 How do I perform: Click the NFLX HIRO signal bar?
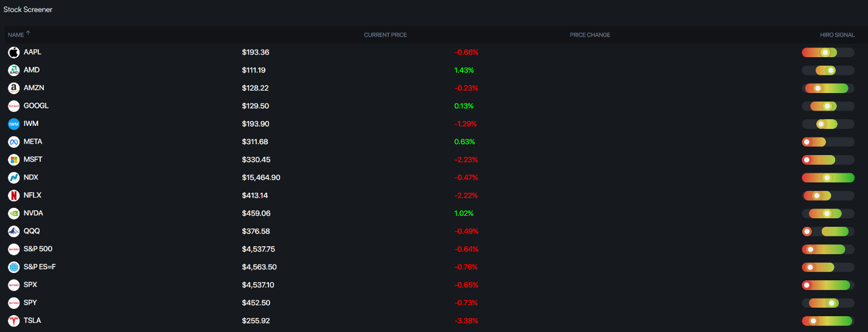coord(828,196)
